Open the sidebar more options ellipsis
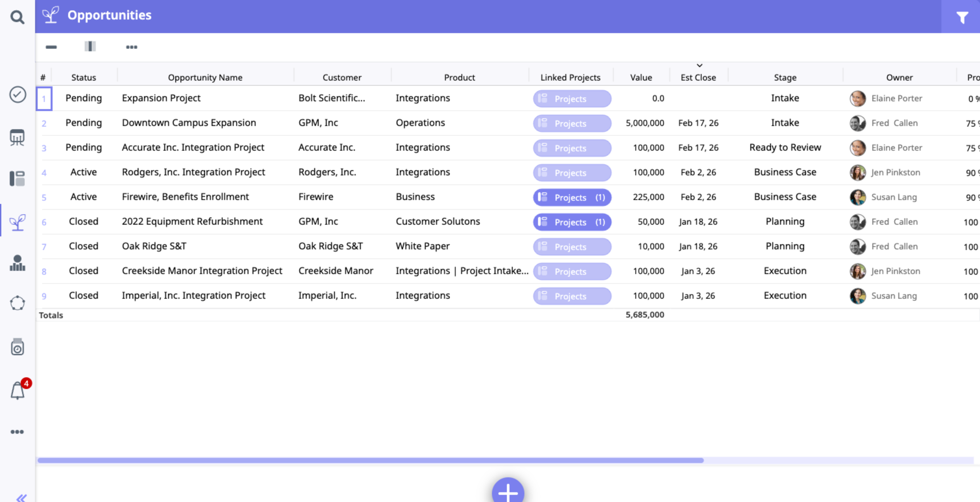 pos(17,432)
